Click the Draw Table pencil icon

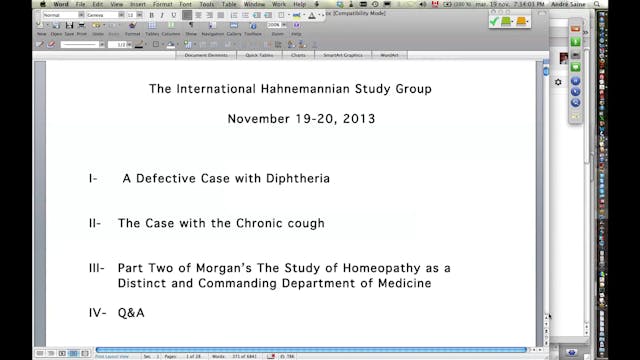pos(40,44)
